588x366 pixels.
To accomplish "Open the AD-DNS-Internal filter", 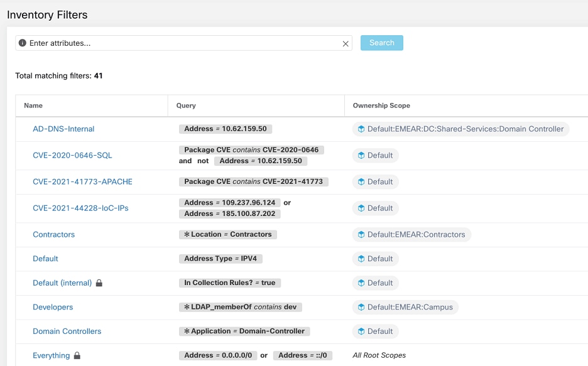I will pos(63,129).
